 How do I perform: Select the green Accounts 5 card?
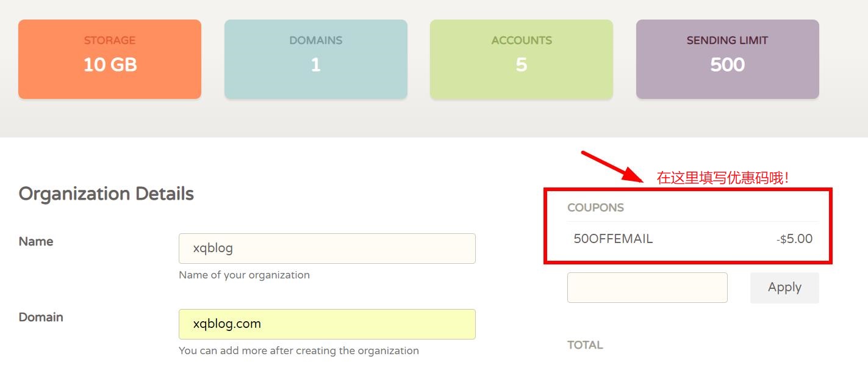[522, 59]
